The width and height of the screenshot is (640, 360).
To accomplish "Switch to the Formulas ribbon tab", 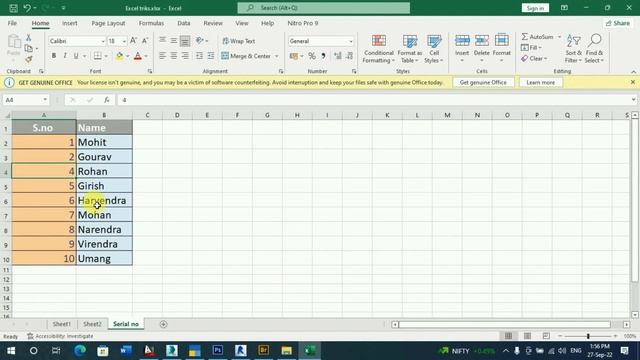I will click(151, 23).
